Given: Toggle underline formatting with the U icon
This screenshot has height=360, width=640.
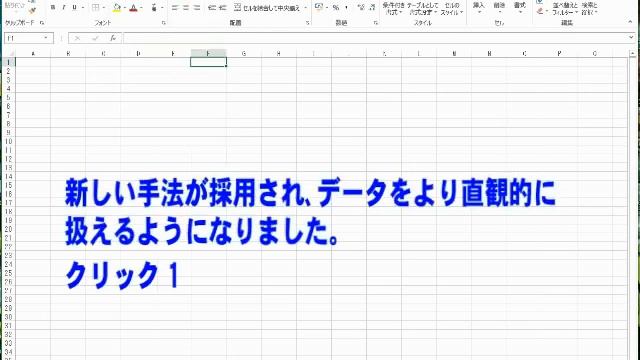Looking at the screenshot, I should tap(74, 7).
